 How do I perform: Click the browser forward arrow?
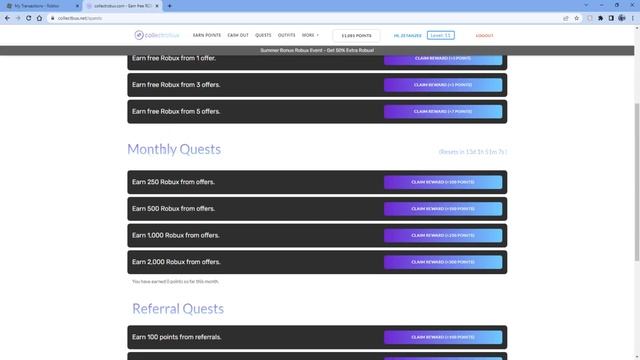tap(18, 18)
